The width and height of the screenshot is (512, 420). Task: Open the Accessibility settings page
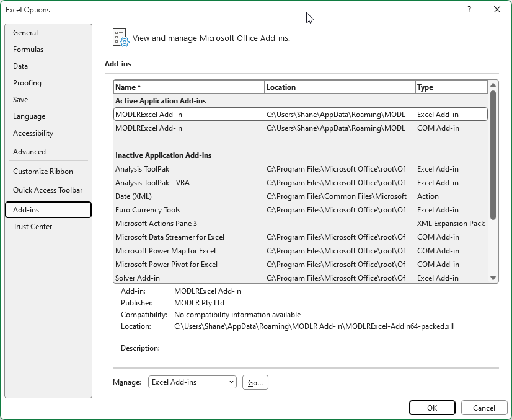[33, 133]
